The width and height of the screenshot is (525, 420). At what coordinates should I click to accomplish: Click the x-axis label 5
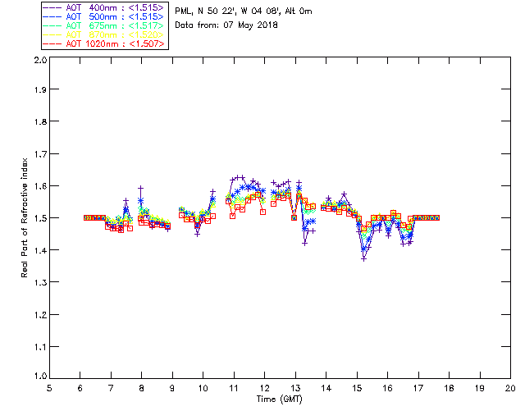tap(49, 388)
